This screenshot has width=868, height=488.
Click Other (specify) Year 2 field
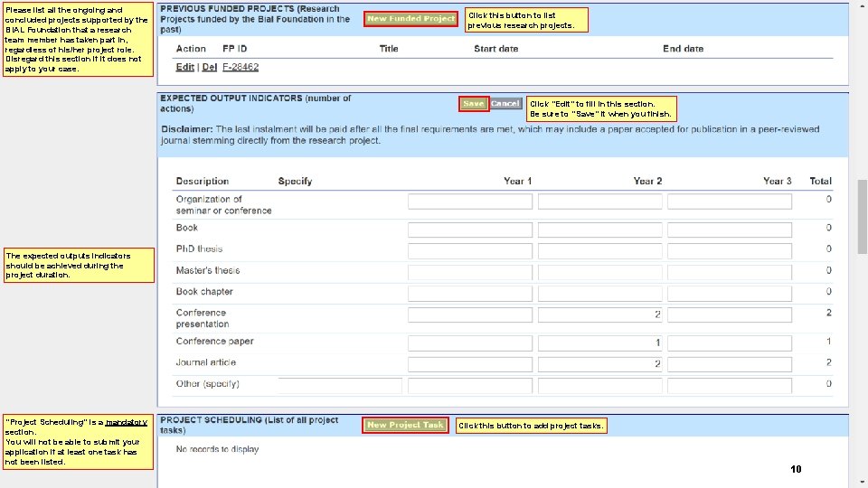coord(600,386)
